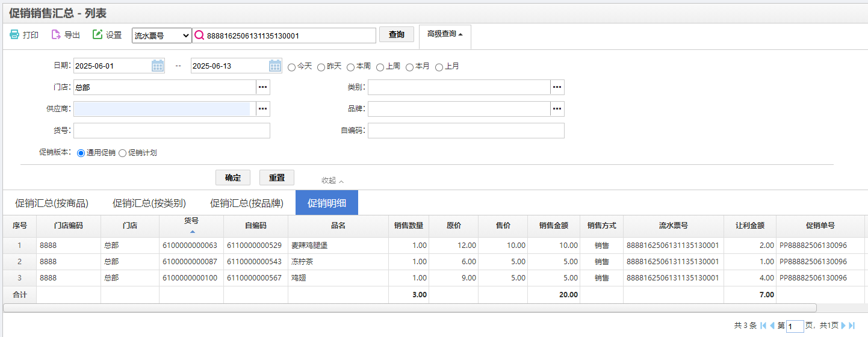
Task: Focus the 供应商 input field
Action: click(165, 109)
